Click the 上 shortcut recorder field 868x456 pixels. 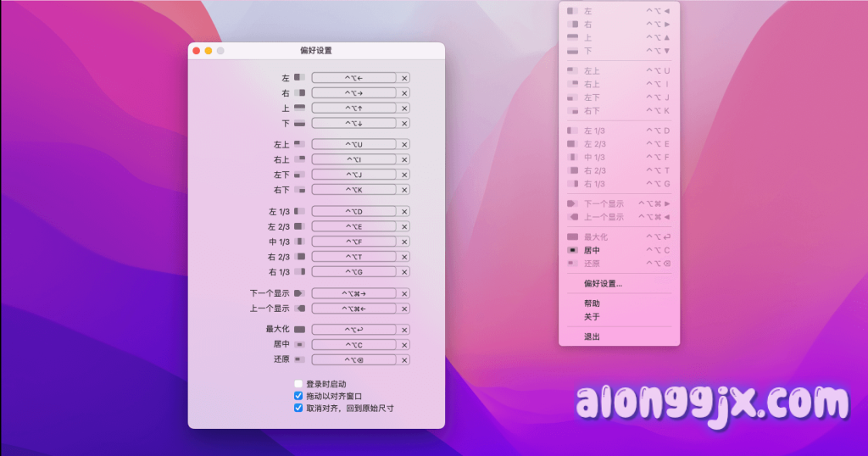(x=353, y=108)
